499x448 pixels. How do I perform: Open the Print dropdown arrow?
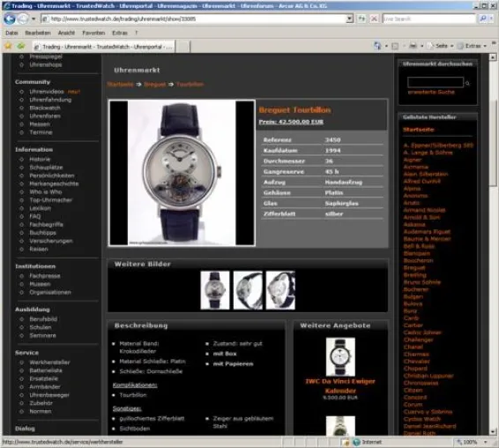(422, 46)
